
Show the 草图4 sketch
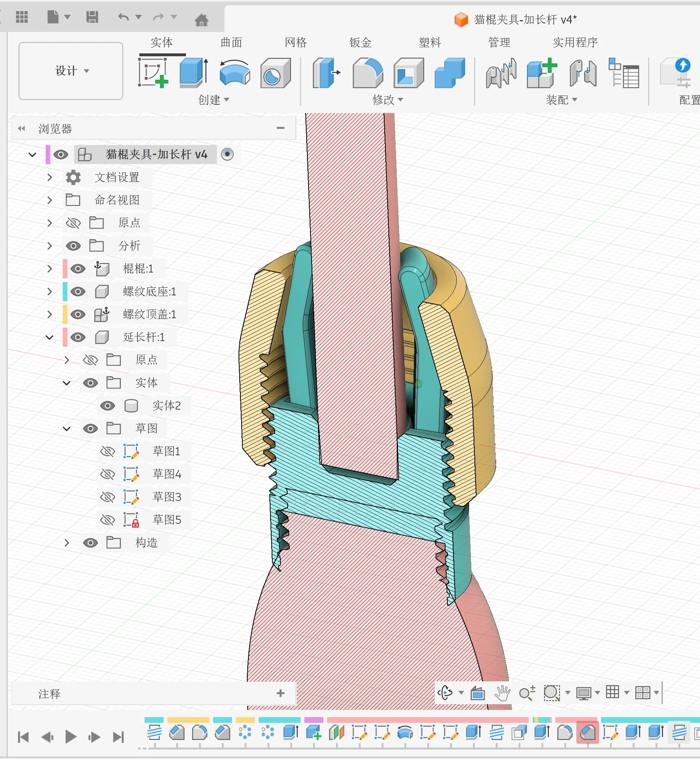point(108,474)
